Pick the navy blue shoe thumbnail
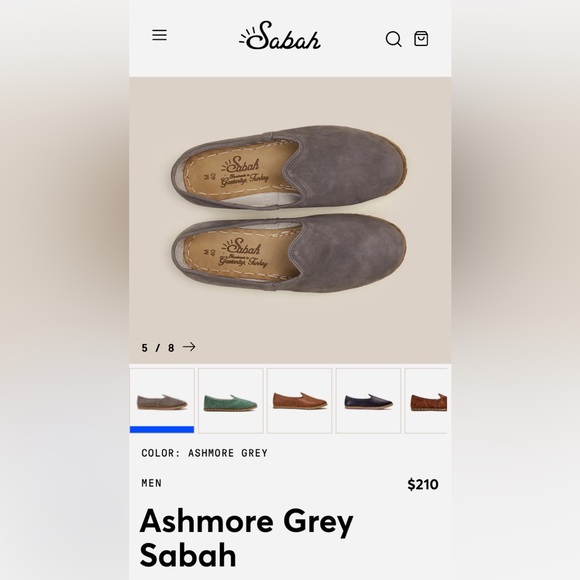 pos(368,401)
